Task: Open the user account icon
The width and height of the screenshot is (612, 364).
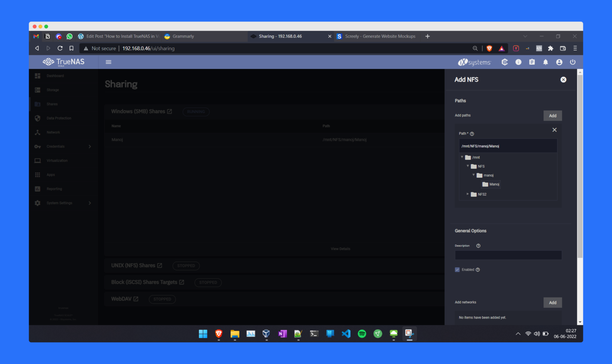Action: click(x=559, y=62)
